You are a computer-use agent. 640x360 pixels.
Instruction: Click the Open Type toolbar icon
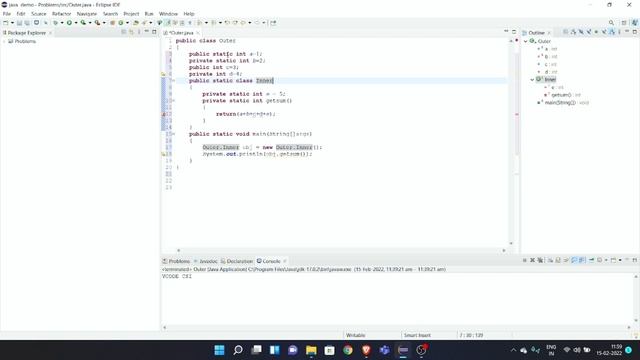tap(135, 23)
